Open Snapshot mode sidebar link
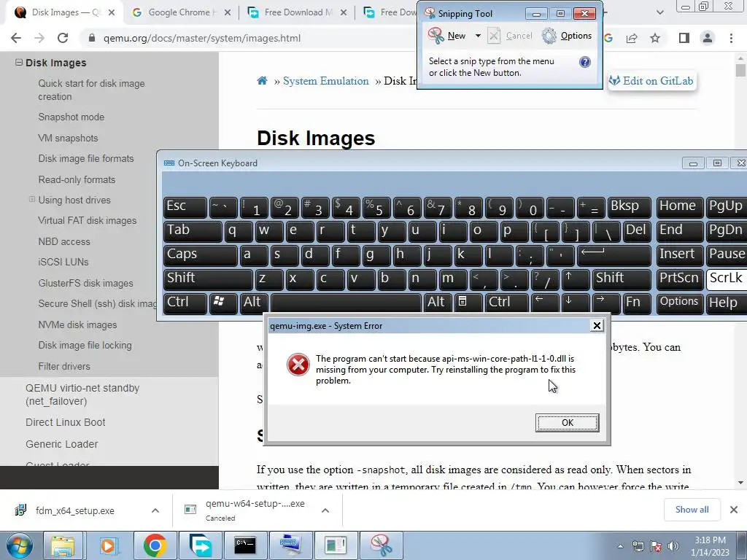The width and height of the screenshot is (747, 560). coord(71,117)
